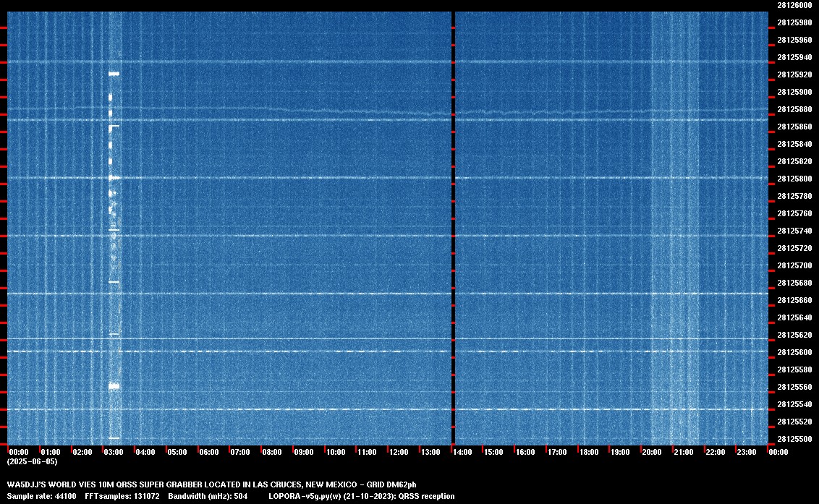
Task: Click the 28125680 frequency label
Action: pyautogui.click(x=794, y=283)
